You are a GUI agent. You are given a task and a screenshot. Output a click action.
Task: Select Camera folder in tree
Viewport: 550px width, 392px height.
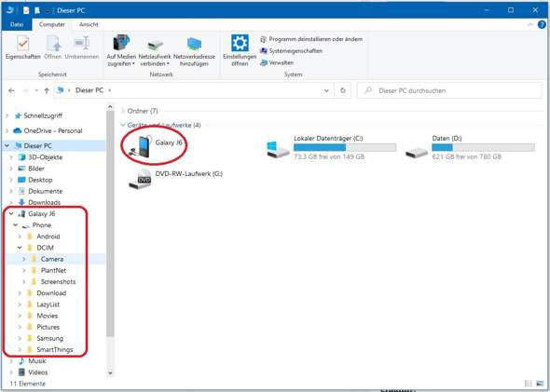(x=52, y=259)
